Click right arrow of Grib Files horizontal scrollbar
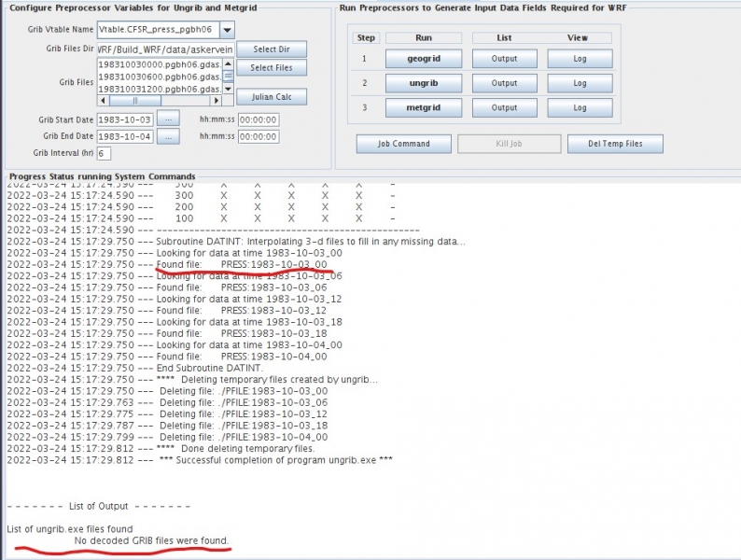This screenshot has width=741, height=560. (216, 100)
